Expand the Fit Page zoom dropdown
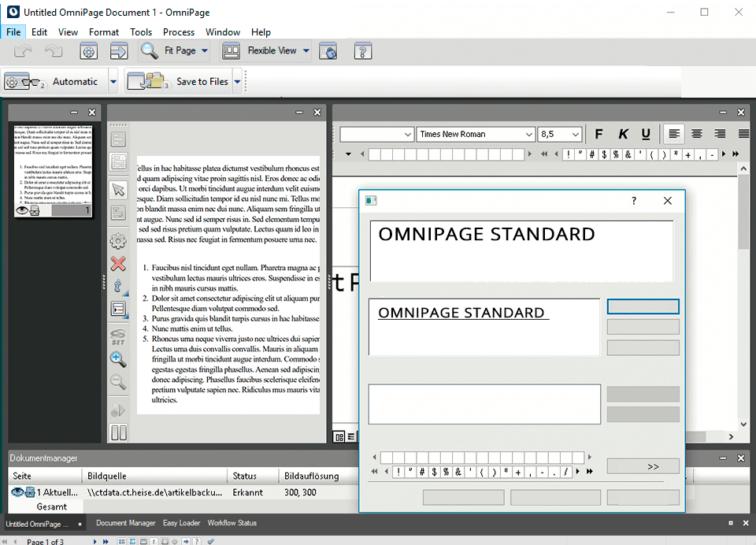756x545 pixels. point(205,51)
